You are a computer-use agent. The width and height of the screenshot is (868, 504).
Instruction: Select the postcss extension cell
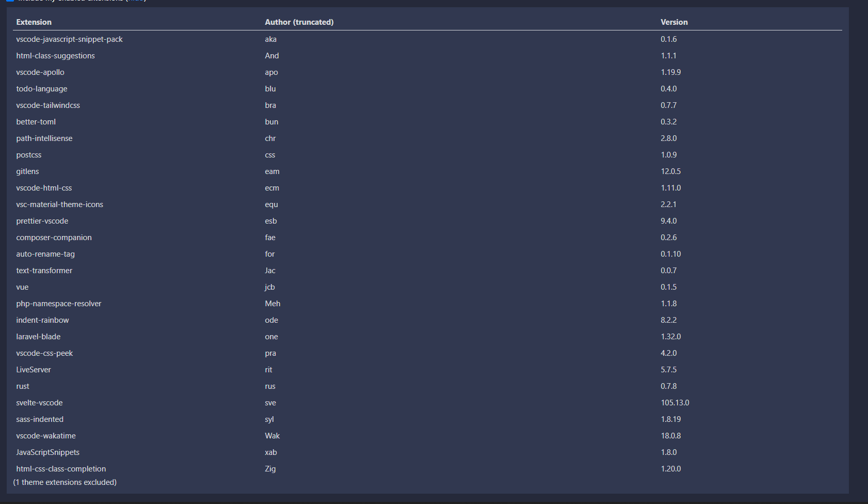[29, 155]
